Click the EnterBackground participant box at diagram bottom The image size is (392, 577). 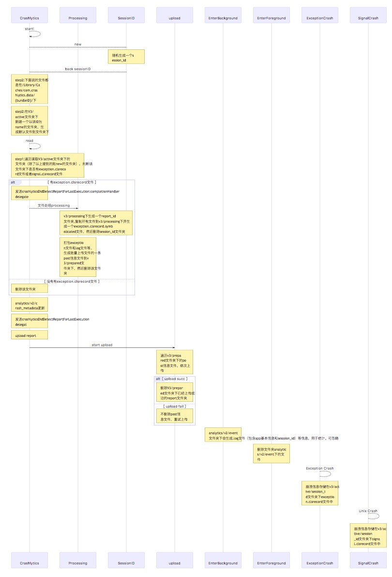pyautogui.click(x=223, y=560)
